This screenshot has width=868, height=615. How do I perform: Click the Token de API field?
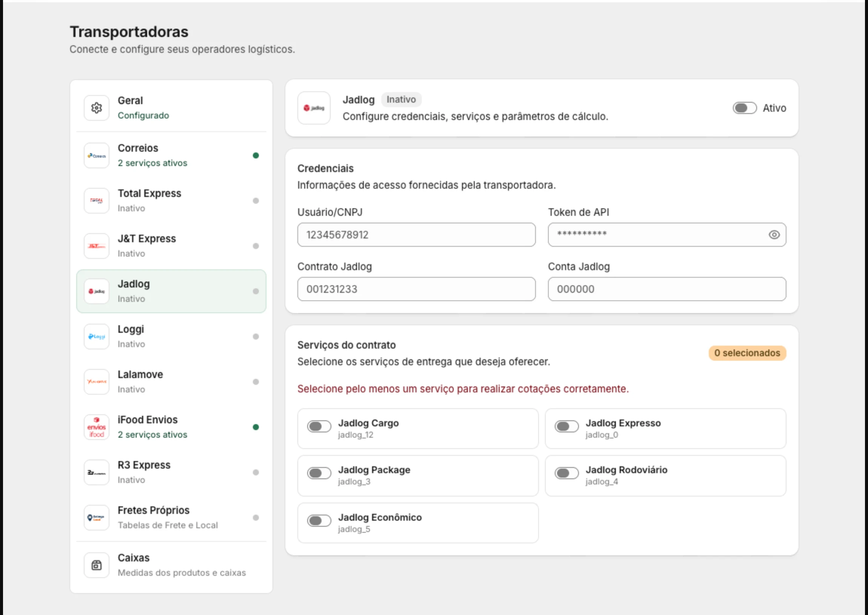pyautogui.click(x=667, y=235)
